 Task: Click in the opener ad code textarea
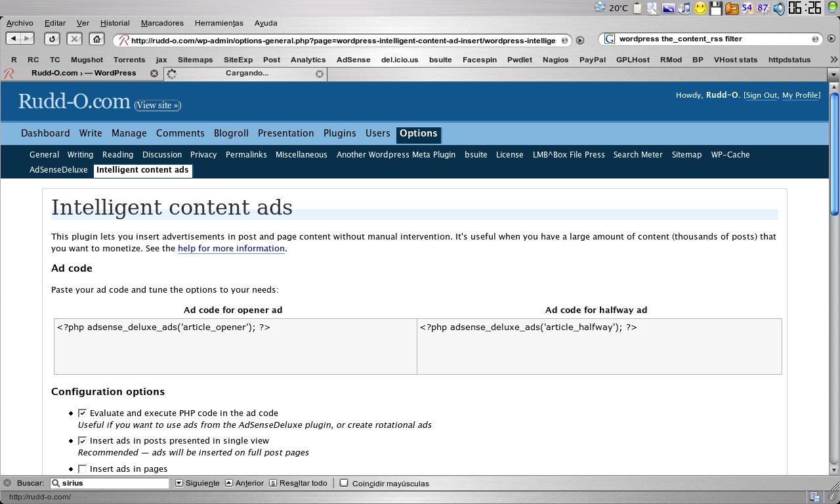point(236,346)
